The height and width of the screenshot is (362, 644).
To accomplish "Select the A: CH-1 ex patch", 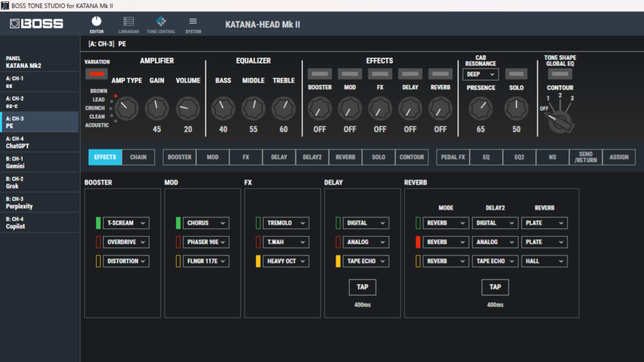I will point(40,82).
